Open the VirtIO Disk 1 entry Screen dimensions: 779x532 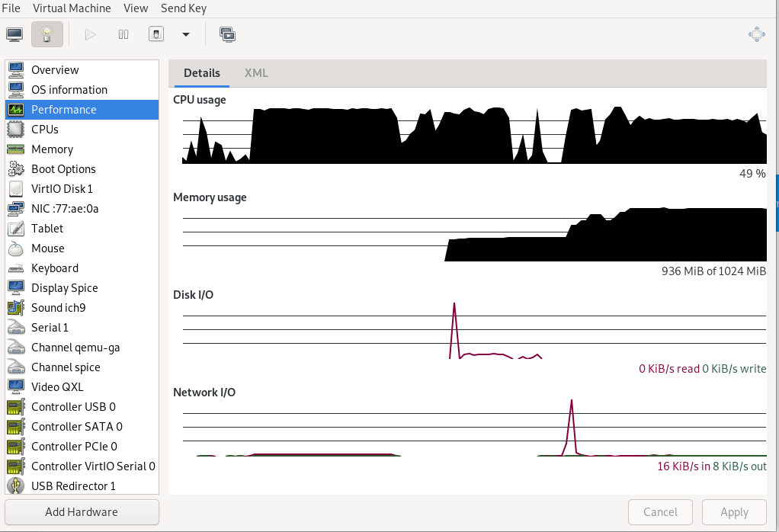tap(62, 189)
